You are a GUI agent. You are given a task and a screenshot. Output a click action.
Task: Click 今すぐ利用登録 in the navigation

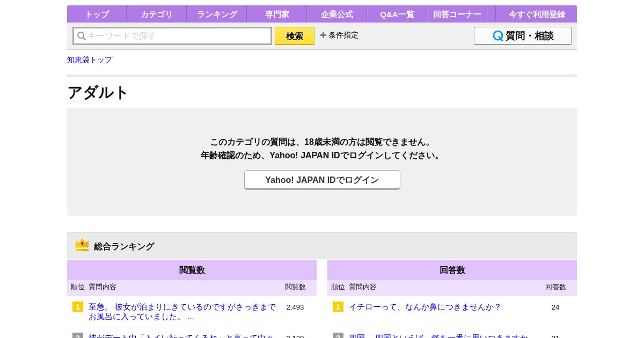537,14
